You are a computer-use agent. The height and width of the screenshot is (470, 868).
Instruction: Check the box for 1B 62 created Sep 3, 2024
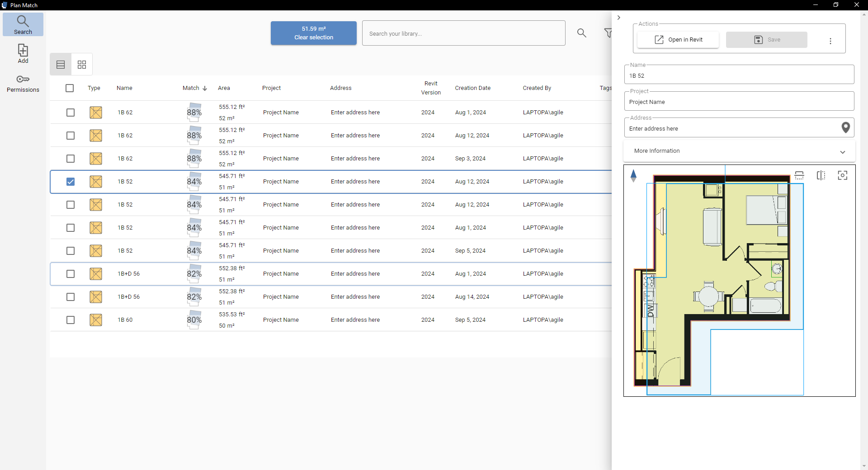click(71, 159)
